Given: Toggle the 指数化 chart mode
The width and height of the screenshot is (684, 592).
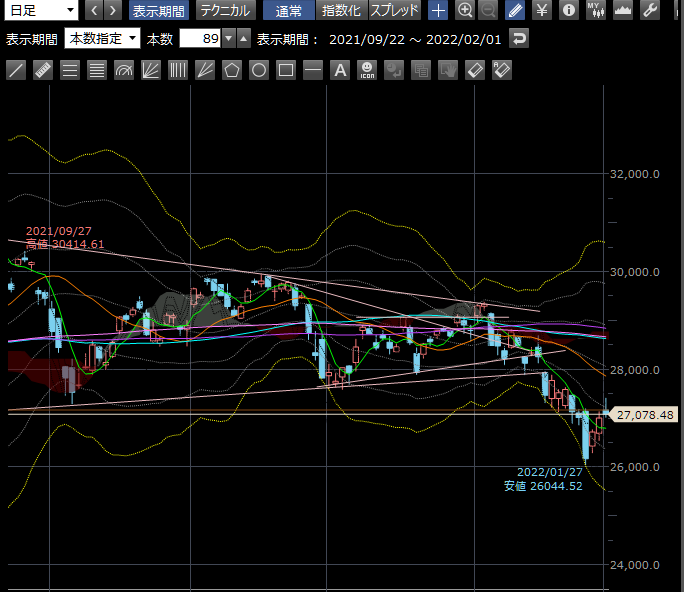Looking at the screenshot, I should click(341, 11).
